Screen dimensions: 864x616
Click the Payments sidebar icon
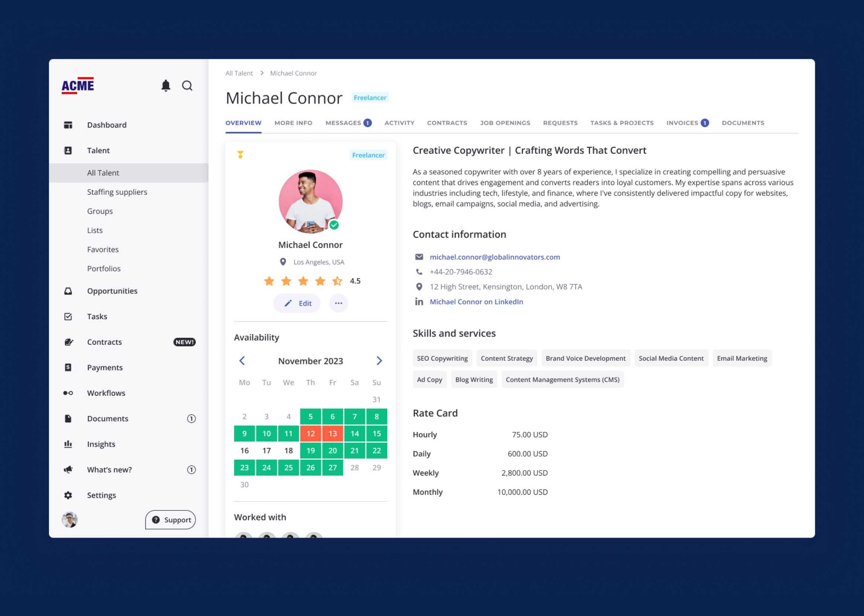[x=68, y=368]
